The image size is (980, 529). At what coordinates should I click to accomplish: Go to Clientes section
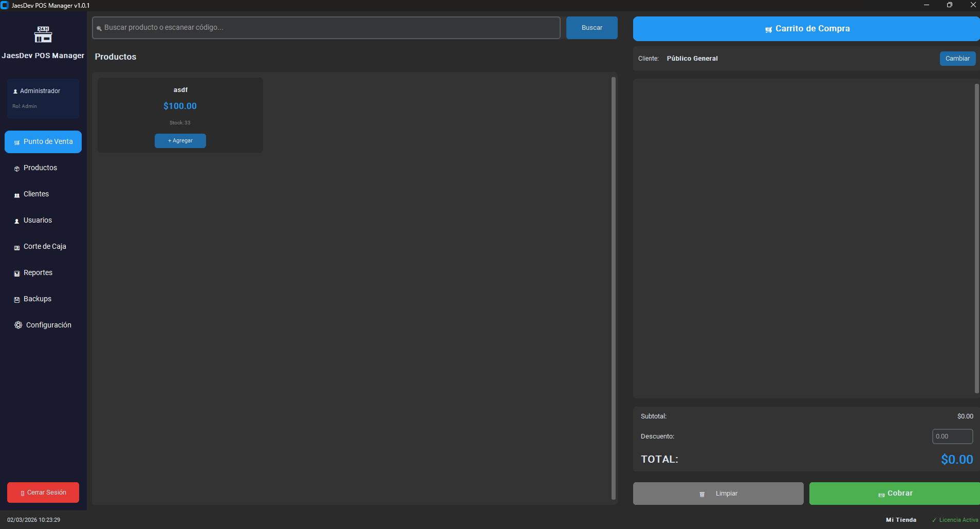click(43, 194)
